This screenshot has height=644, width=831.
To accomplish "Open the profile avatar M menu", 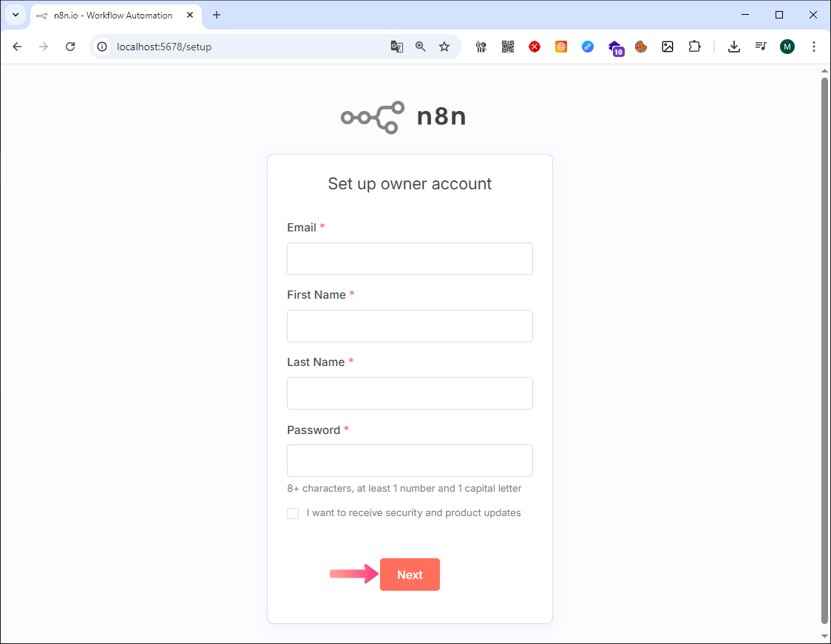I will (787, 47).
